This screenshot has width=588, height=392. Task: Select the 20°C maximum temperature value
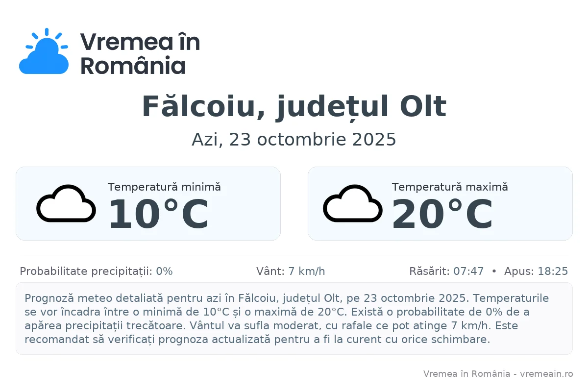[442, 215]
